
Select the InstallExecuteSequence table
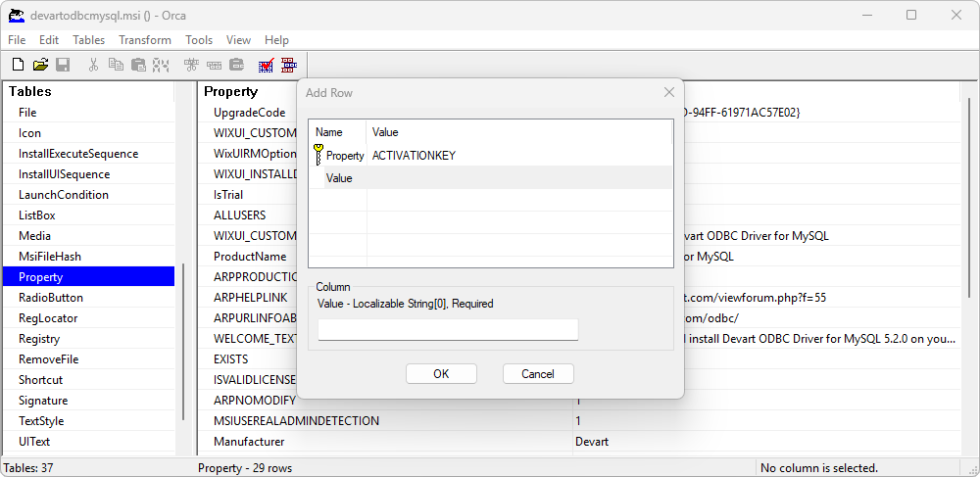(89, 154)
